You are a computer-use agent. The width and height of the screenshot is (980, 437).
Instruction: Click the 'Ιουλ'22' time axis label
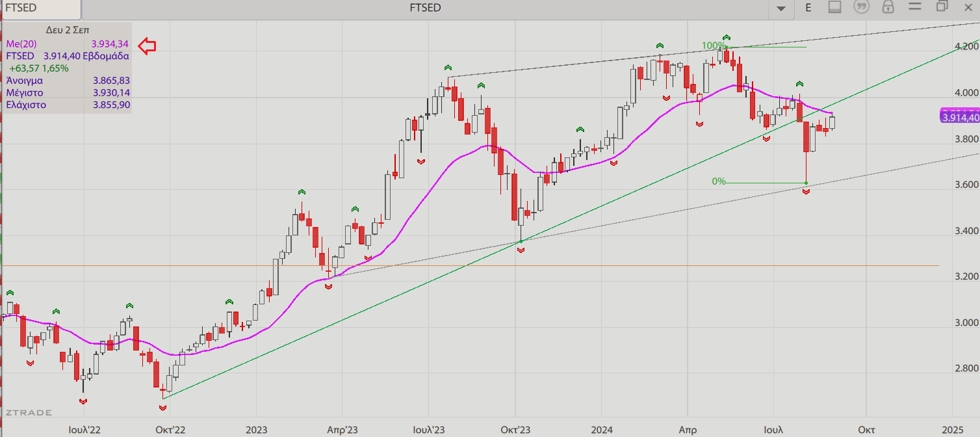tap(84, 429)
